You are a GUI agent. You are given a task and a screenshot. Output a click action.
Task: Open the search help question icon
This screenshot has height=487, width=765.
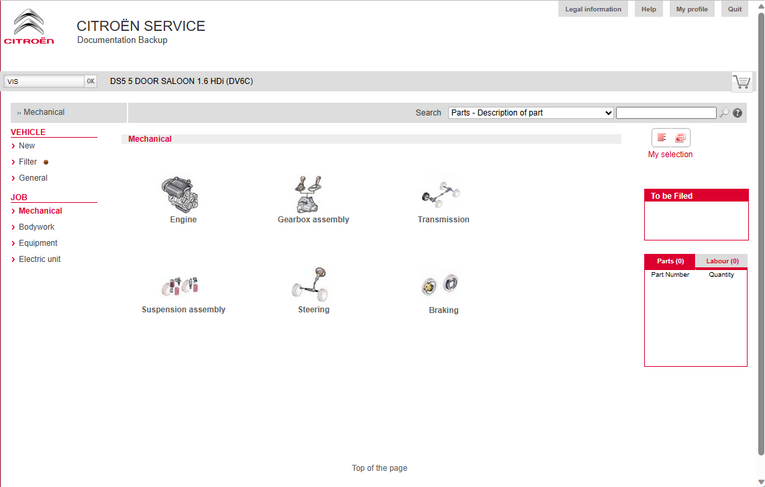coord(738,113)
